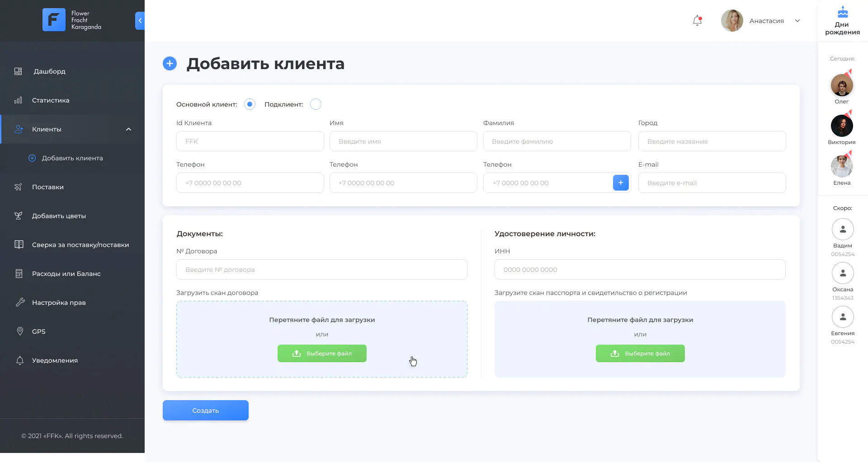Focus the E-mail input field

[712, 183]
